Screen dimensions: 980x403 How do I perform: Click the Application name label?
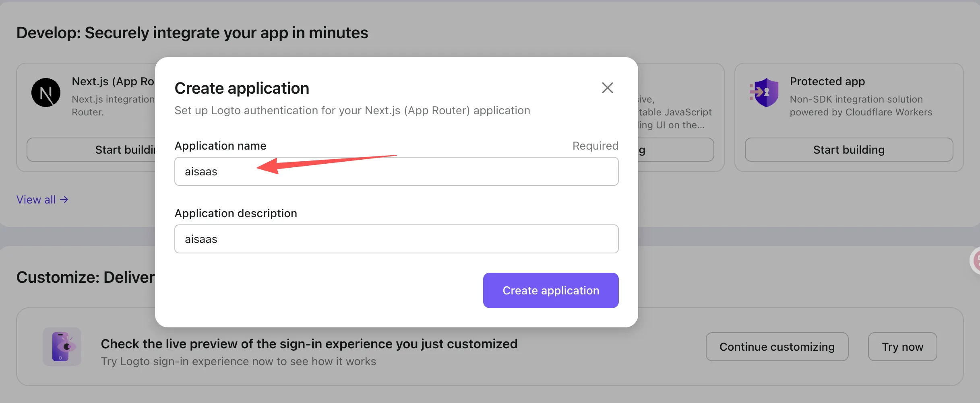coord(220,146)
